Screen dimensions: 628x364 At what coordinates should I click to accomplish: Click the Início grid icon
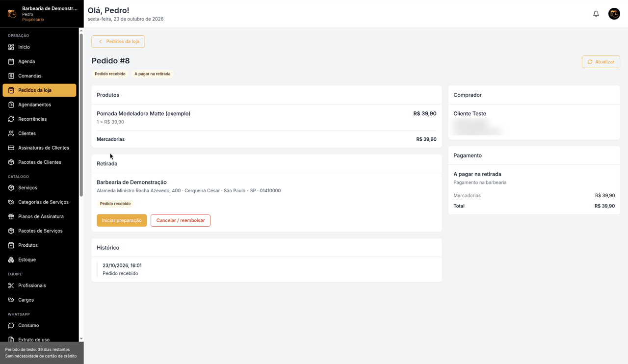pyautogui.click(x=11, y=47)
